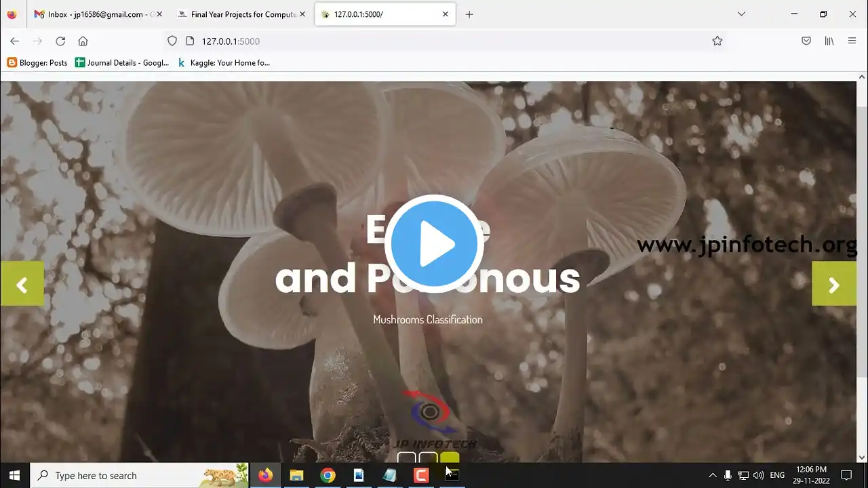Close the Gmail Inbox tab
This screenshot has width=868, height=488.
click(159, 14)
